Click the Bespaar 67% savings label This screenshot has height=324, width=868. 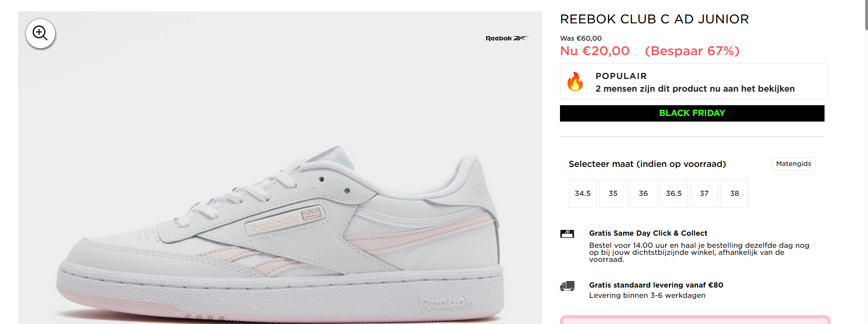[692, 50]
